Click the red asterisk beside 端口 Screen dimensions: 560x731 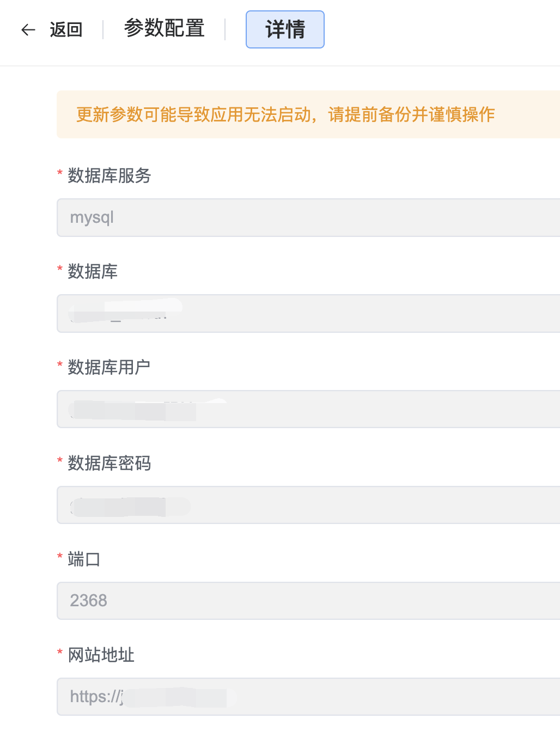tap(60, 557)
